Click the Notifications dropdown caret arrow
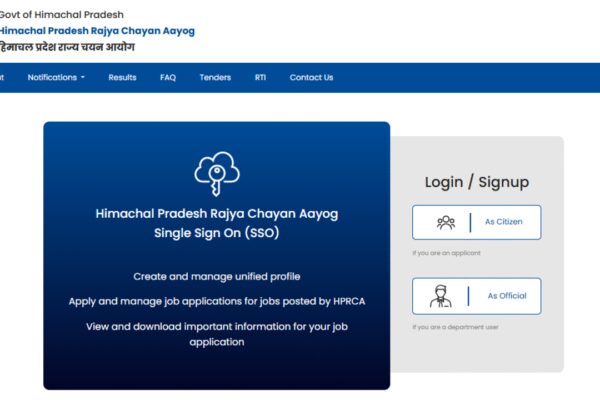Viewport: 600px width, 400px height. pyautogui.click(x=83, y=77)
